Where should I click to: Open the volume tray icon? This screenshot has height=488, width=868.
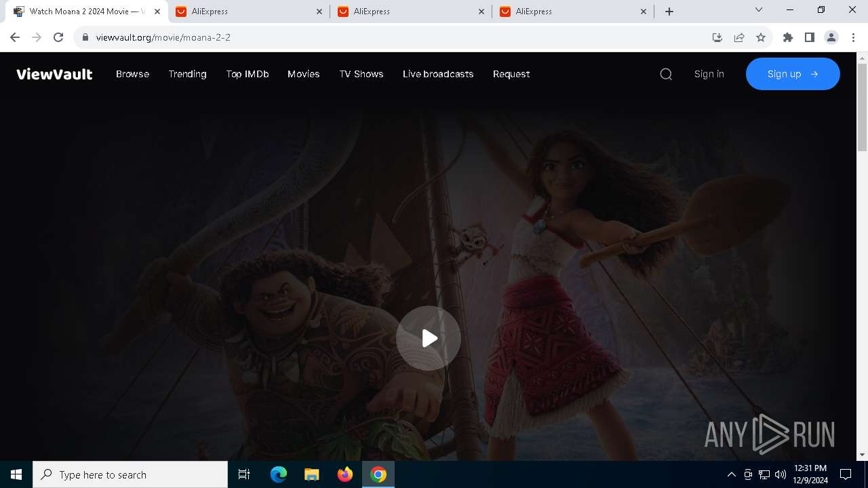coord(781,474)
